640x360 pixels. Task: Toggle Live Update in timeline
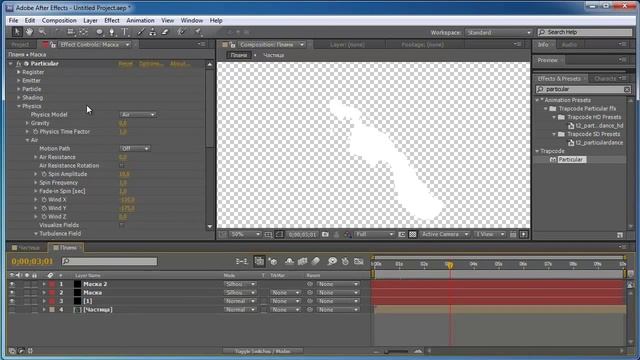click(259, 261)
